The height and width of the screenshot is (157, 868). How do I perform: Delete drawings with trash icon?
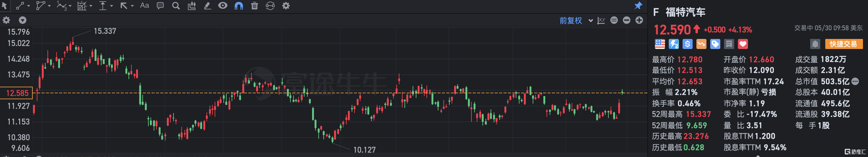pyautogui.click(x=255, y=6)
